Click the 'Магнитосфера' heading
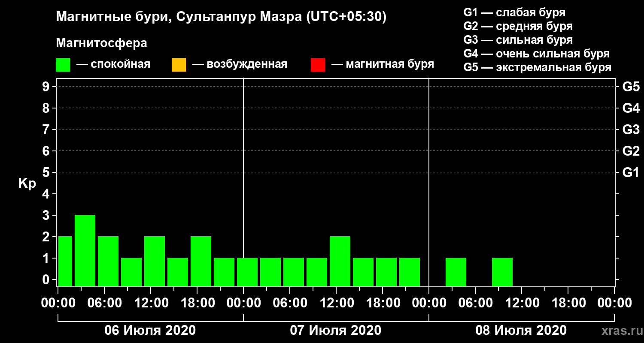Image resolution: width=644 pixels, height=343 pixels. tap(101, 43)
